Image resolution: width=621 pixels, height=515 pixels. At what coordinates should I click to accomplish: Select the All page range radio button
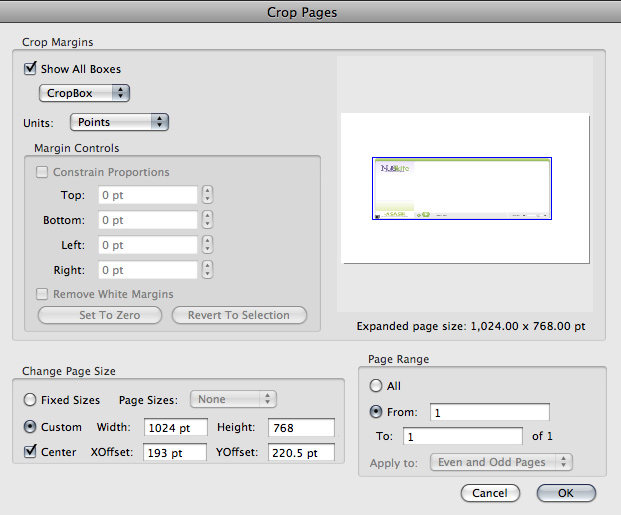[376, 386]
